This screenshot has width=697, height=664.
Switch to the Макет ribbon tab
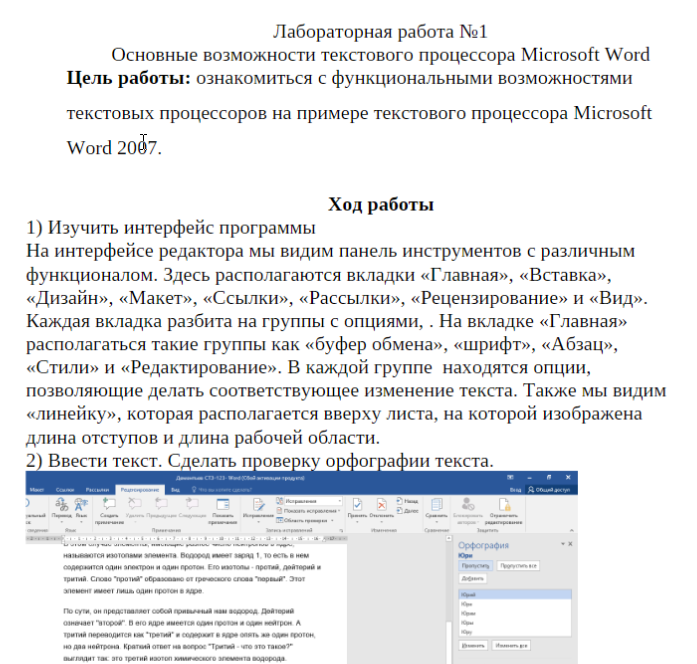36,489
